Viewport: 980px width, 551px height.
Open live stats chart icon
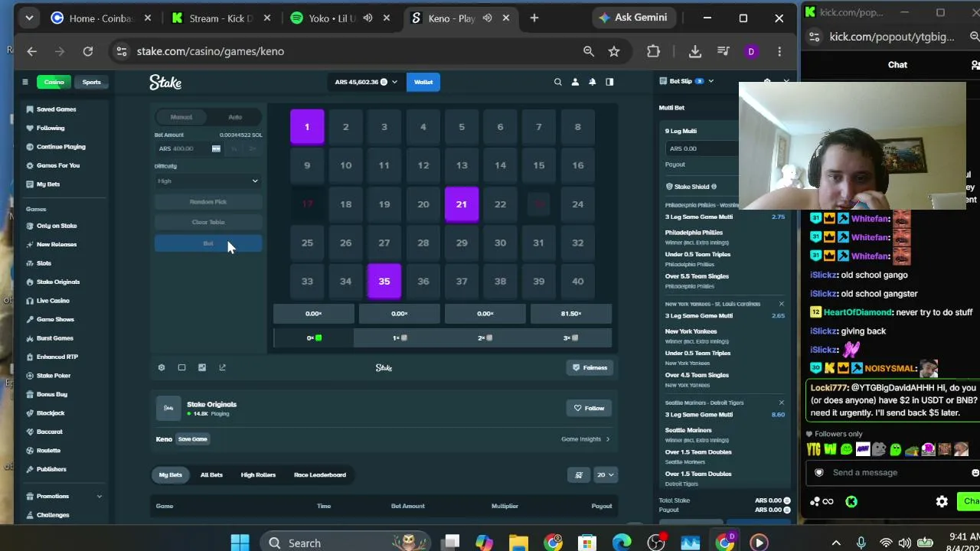202,367
